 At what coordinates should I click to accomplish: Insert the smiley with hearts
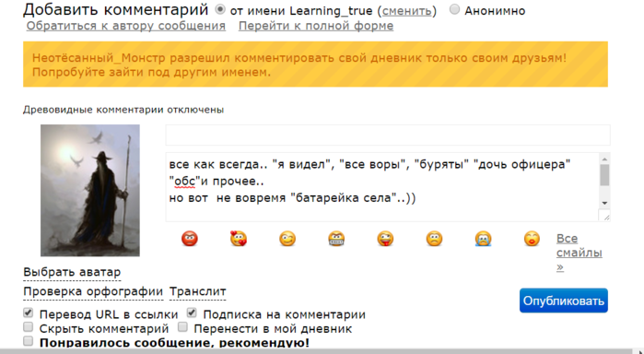[x=239, y=239]
